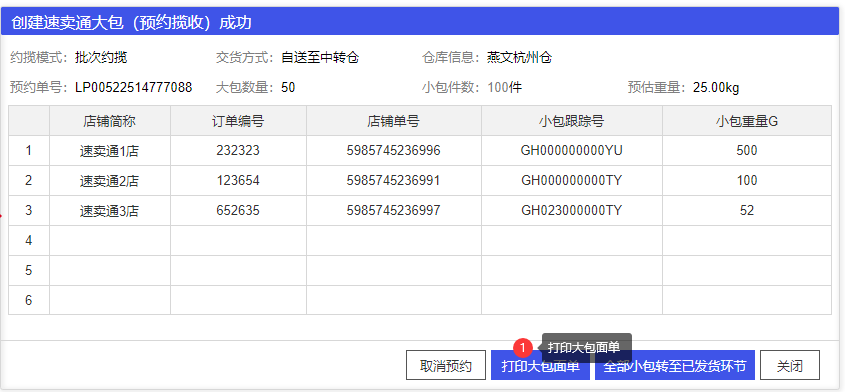The width and height of the screenshot is (845, 392).
Task: Click the 打印大包面单 button
Action: [x=541, y=365]
